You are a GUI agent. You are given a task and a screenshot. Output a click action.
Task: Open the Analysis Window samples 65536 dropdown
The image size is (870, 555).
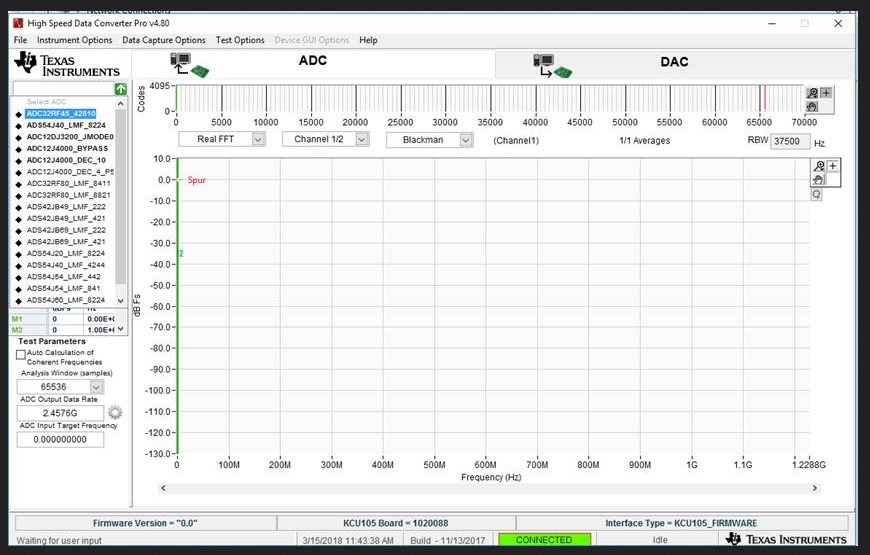97,387
